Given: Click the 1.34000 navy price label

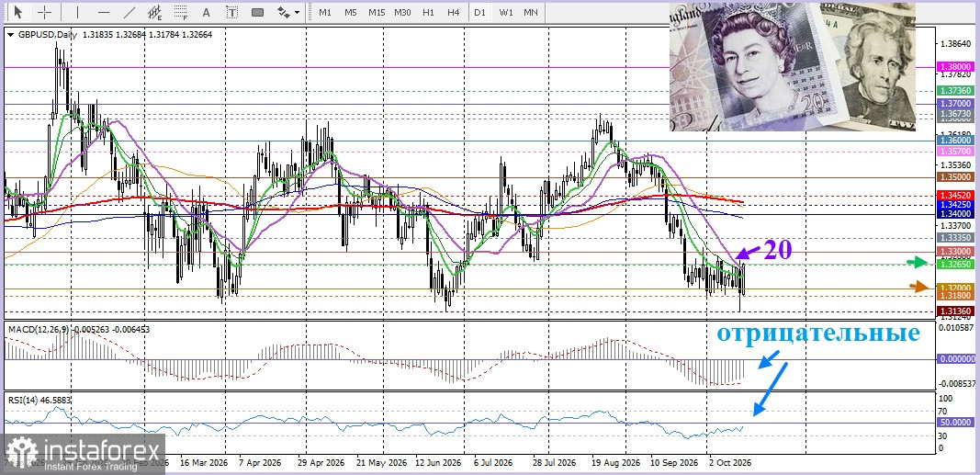Looking at the screenshot, I should pyautogui.click(x=955, y=214).
